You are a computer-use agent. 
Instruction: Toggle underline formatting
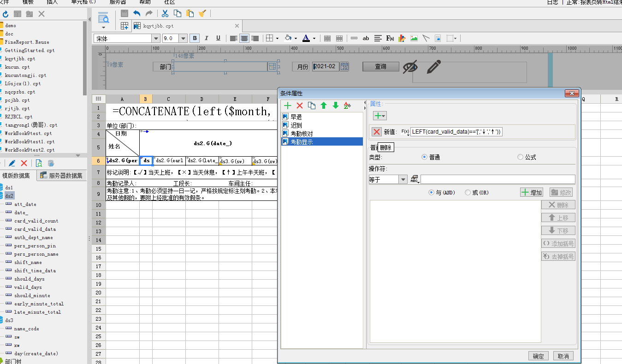coord(218,38)
